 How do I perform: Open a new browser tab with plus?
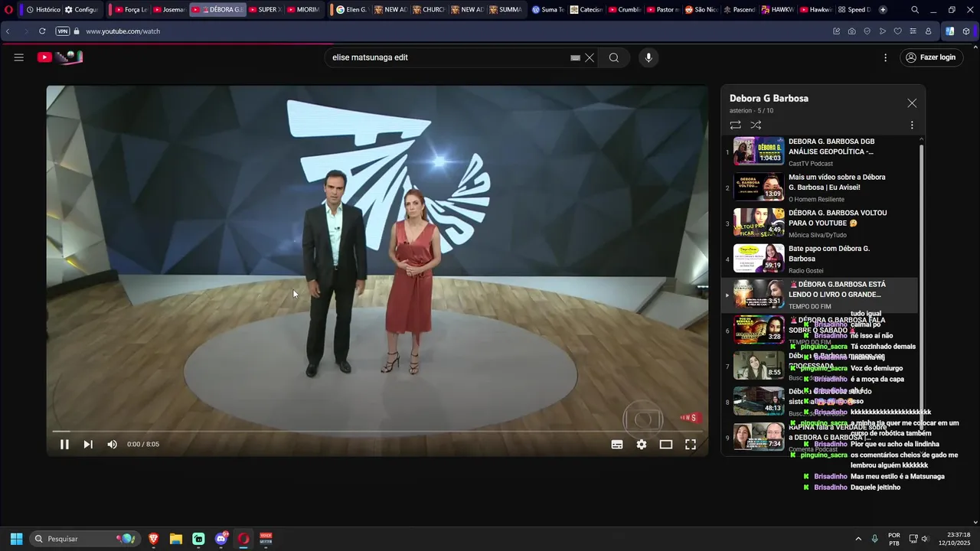(883, 10)
